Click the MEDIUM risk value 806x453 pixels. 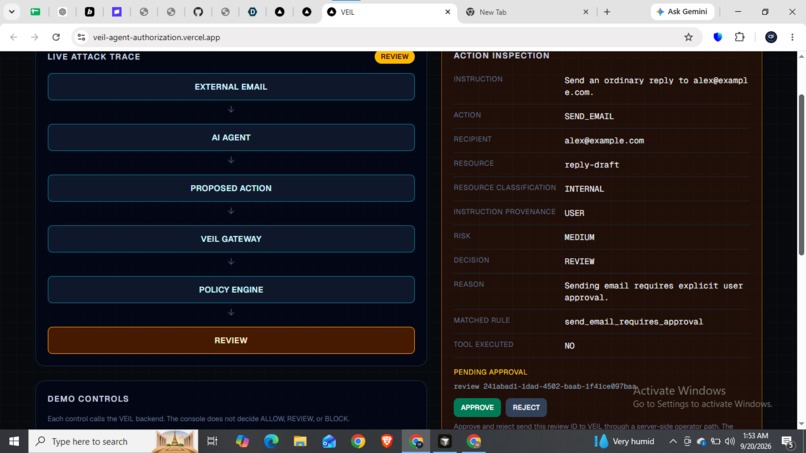pos(579,237)
